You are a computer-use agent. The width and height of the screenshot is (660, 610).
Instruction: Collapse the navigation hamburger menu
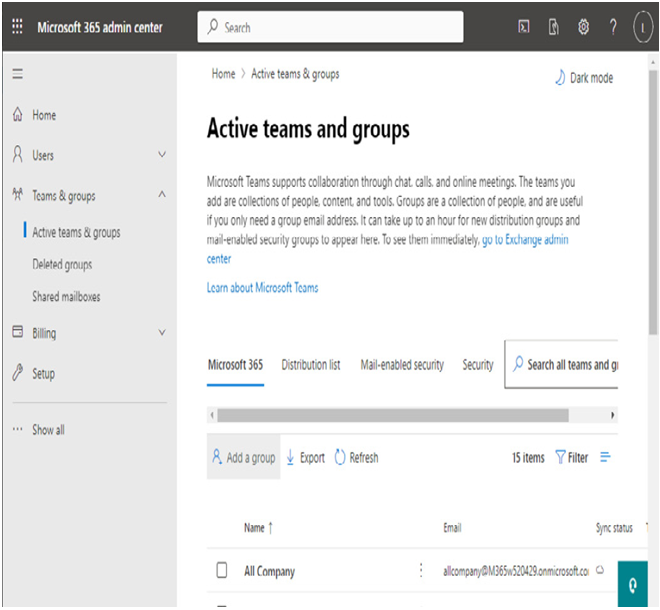click(18, 74)
